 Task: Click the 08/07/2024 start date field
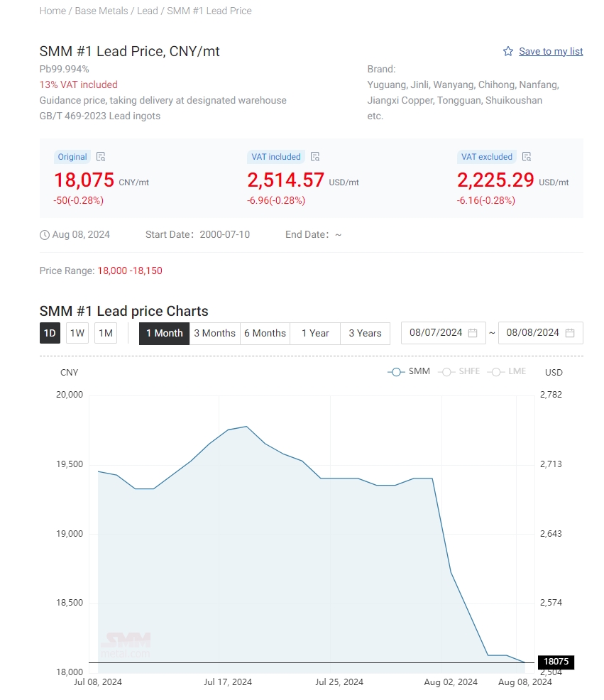click(444, 333)
